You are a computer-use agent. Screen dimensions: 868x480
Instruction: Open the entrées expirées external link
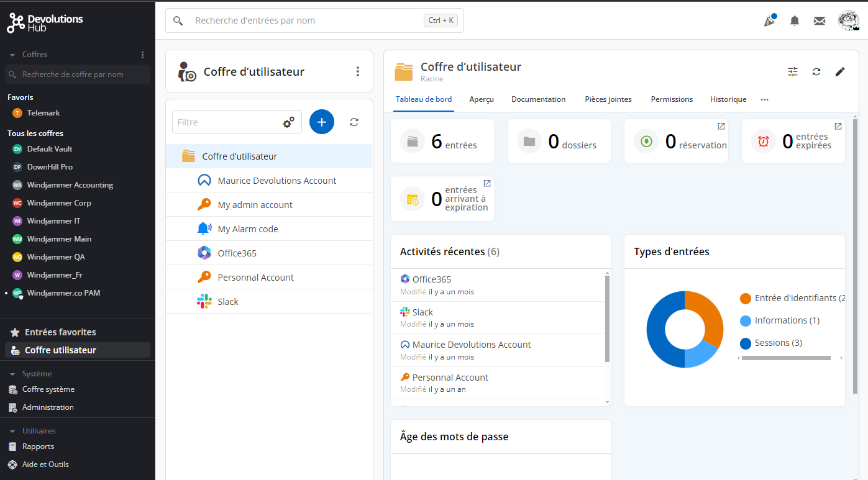(x=838, y=126)
